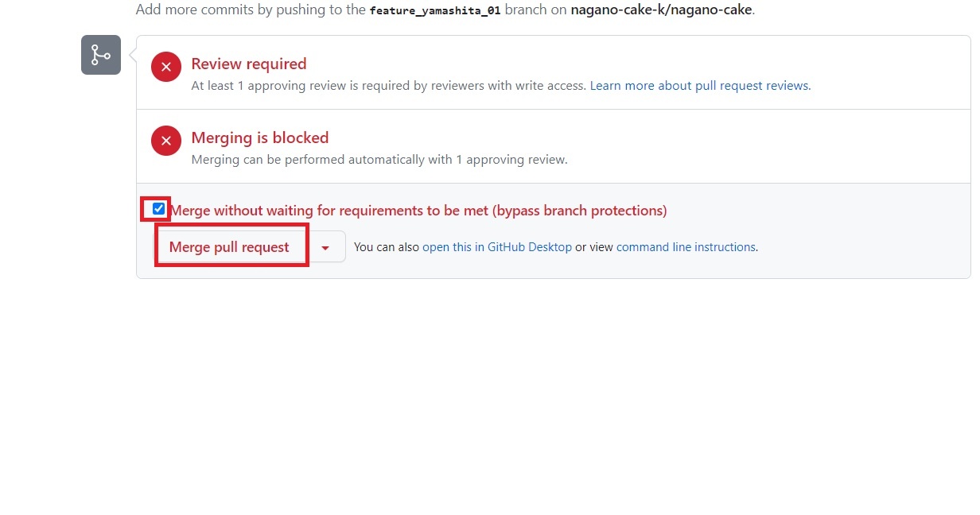The image size is (980, 515).
Task: View the command line instructions link
Action: coord(685,247)
